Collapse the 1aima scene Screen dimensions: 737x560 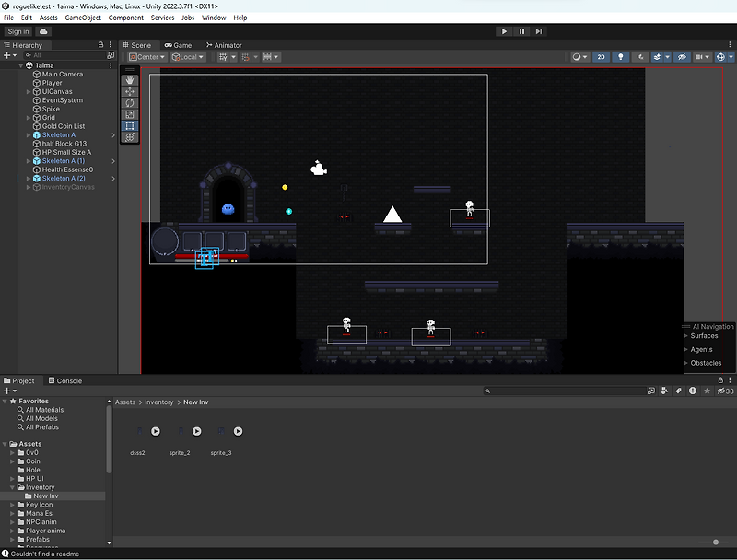click(x=20, y=65)
